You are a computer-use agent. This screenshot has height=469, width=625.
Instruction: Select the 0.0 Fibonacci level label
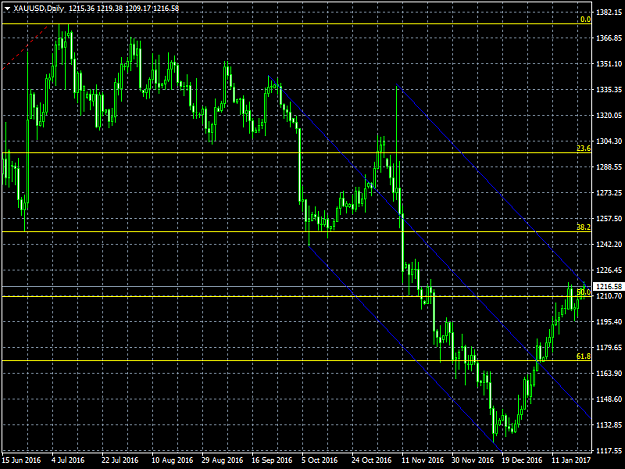coord(585,19)
